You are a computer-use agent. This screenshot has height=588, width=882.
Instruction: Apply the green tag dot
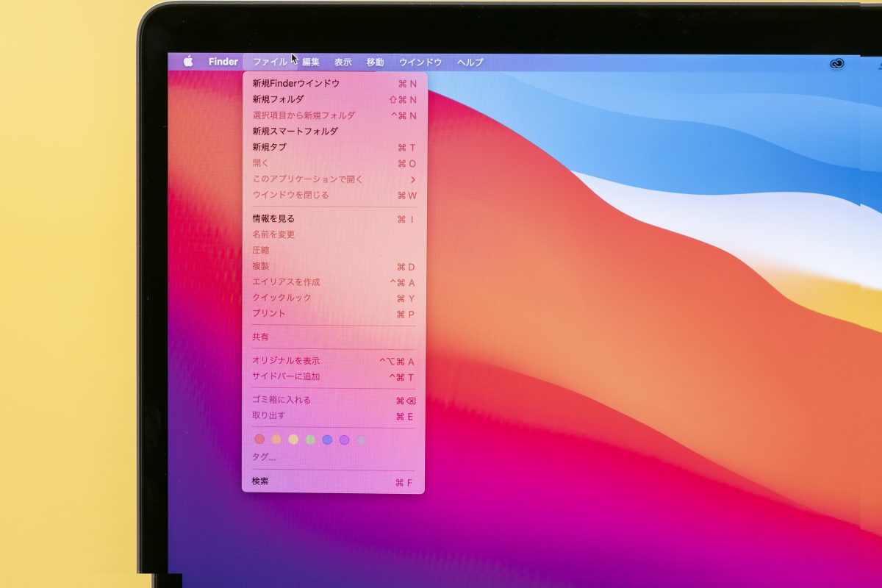[310, 440]
